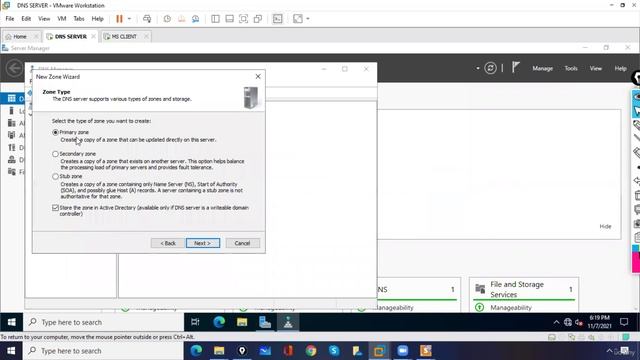Select the All Servers sidebar icon
The image size is (640, 360).
point(12,123)
